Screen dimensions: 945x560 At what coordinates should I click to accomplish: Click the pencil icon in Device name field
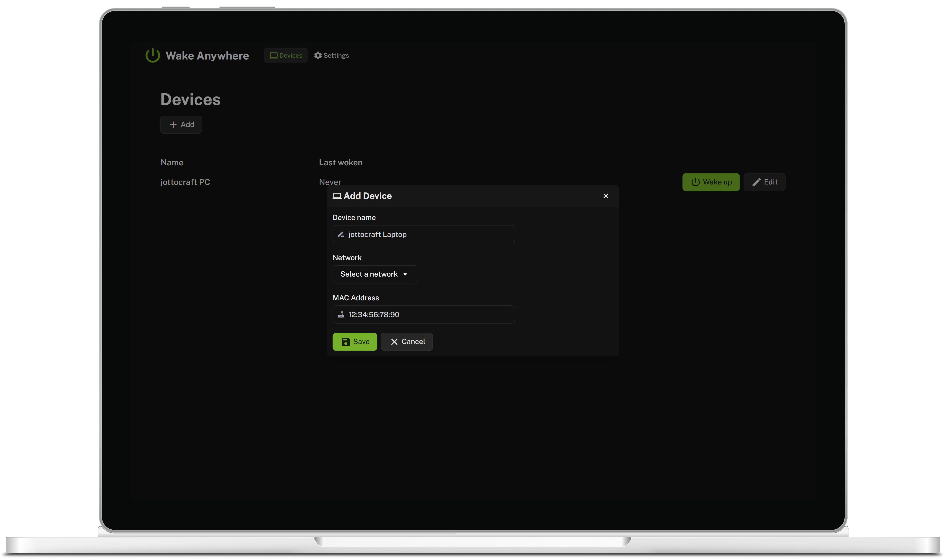(340, 234)
